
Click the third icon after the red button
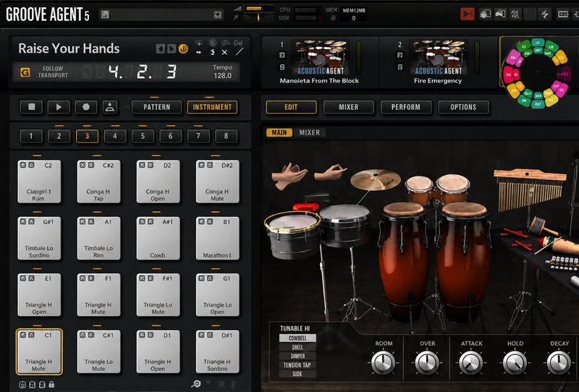coord(515,14)
